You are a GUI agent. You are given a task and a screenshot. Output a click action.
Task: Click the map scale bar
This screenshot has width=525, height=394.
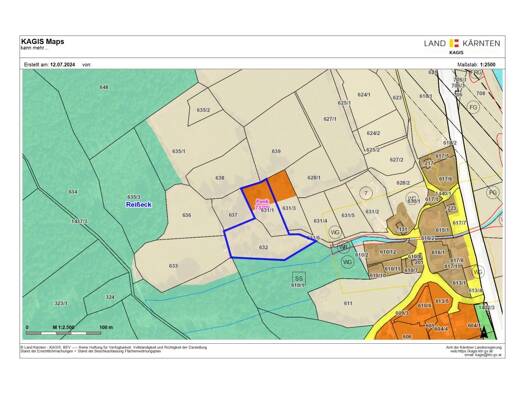tap(64, 333)
